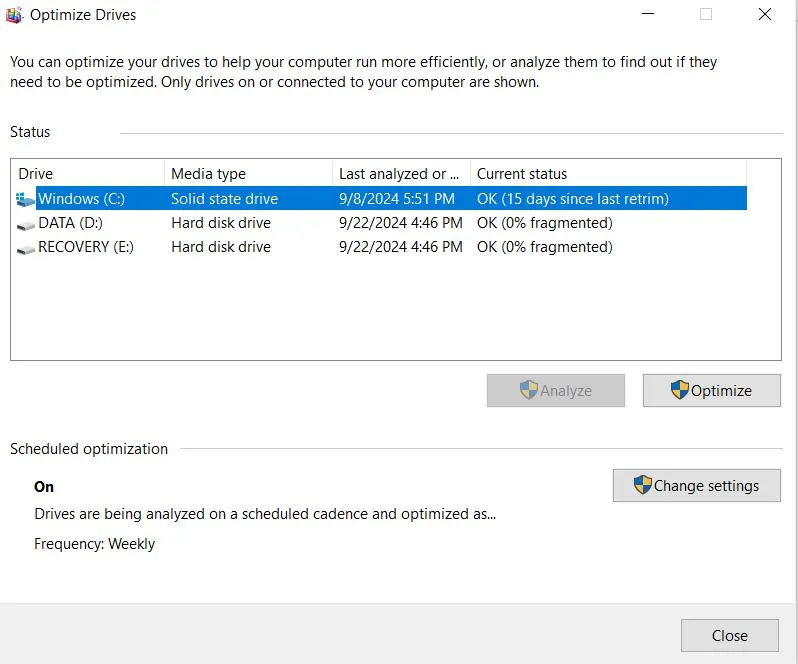Click the Scheduled optimization section heading
This screenshot has width=798, height=664.
click(x=89, y=449)
